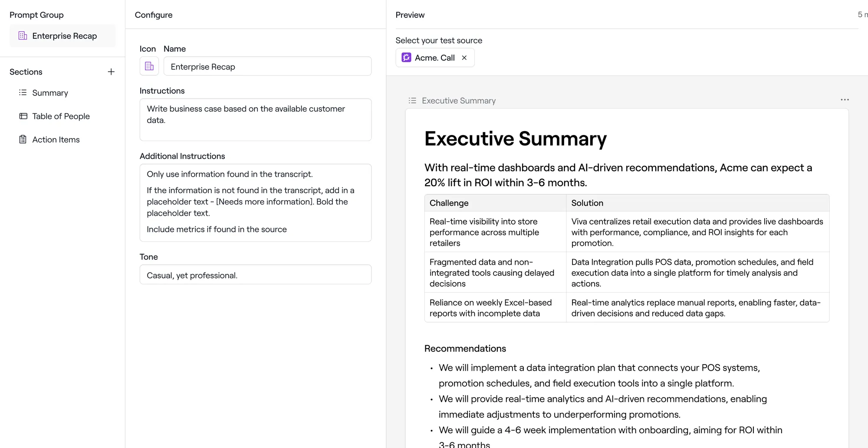Screen dimensions: 868x448
Task: Click the plus icon to add section
Action: tap(111, 72)
